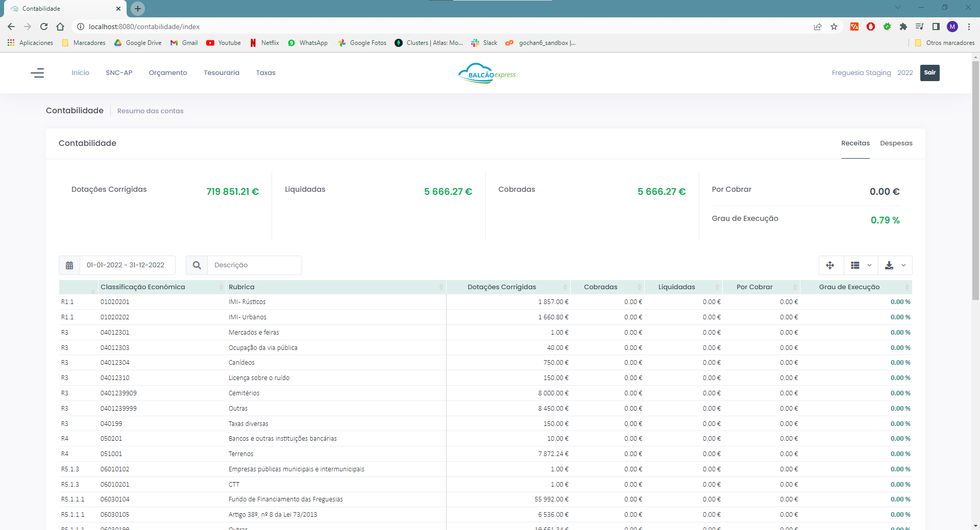Viewport: 980px width, 530px height.
Task: Open the Chrome three-dot menu
Action: [969, 27]
